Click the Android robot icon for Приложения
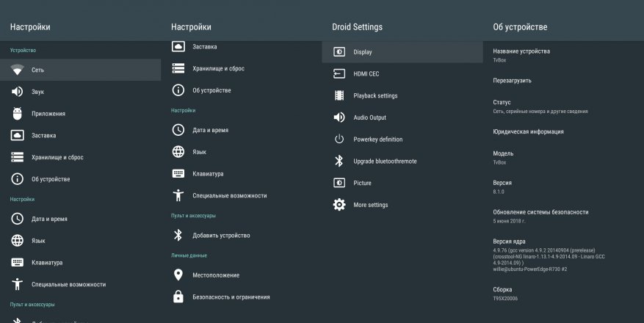The image size is (644, 323). [x=18, y=114]
